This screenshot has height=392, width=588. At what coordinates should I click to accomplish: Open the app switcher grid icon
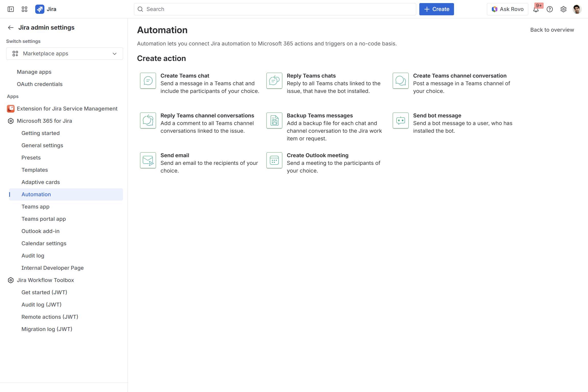(x=24, y=9)
